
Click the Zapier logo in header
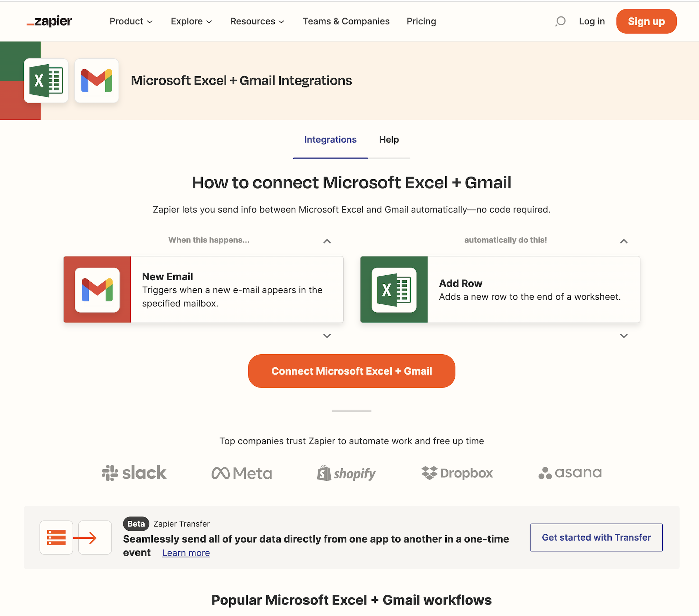(49, 21)
